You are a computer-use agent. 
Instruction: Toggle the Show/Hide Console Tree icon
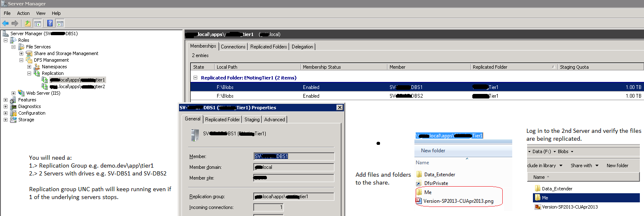(37, 24)
